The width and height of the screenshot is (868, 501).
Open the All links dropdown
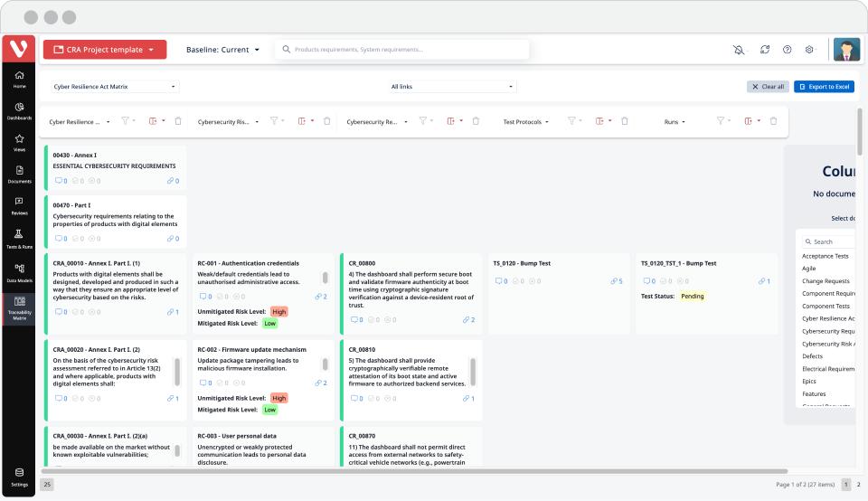(x=452, y=86)
